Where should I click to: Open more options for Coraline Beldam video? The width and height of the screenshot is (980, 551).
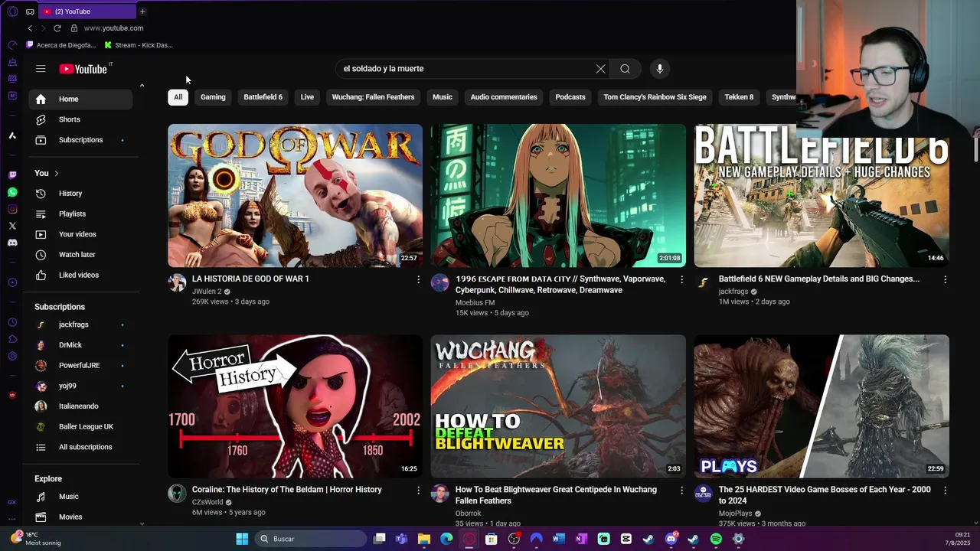click(x=418, y=490)
